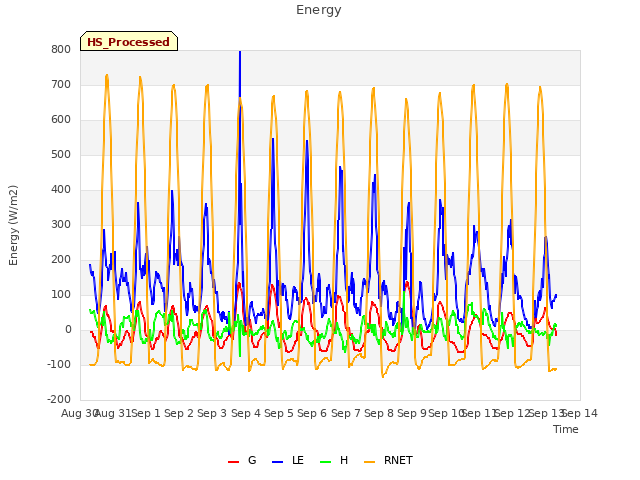This screenshot has height=480, width=640.
Task: Click the 400 y-axis tick label
Action: (61, 190)
